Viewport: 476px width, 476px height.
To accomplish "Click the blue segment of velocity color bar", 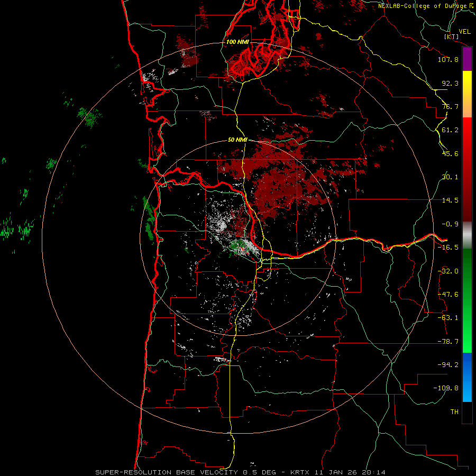I will [x=467, y=377].
